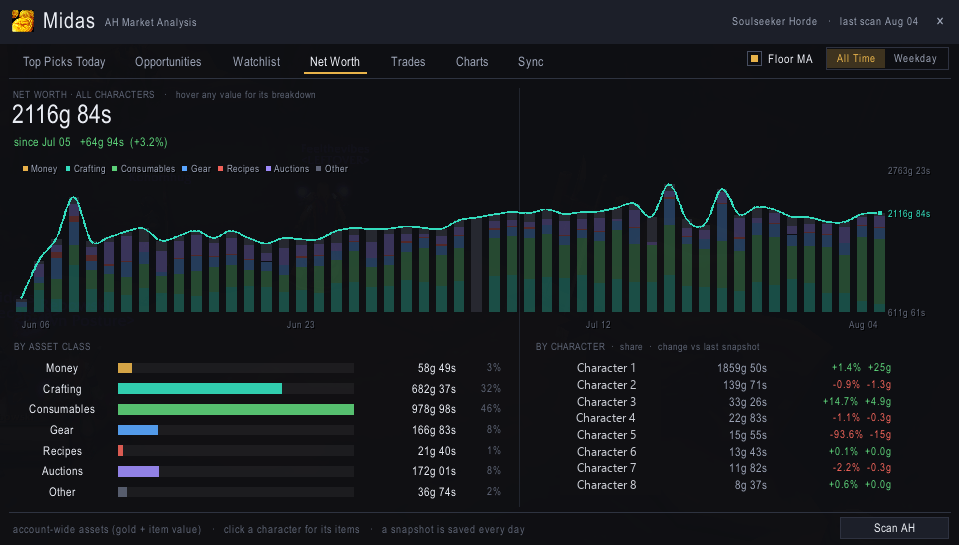The width and height of the screenshot is (959, 545).
Task: Click the since Jul 05 change text
Action: pos(91,143)
